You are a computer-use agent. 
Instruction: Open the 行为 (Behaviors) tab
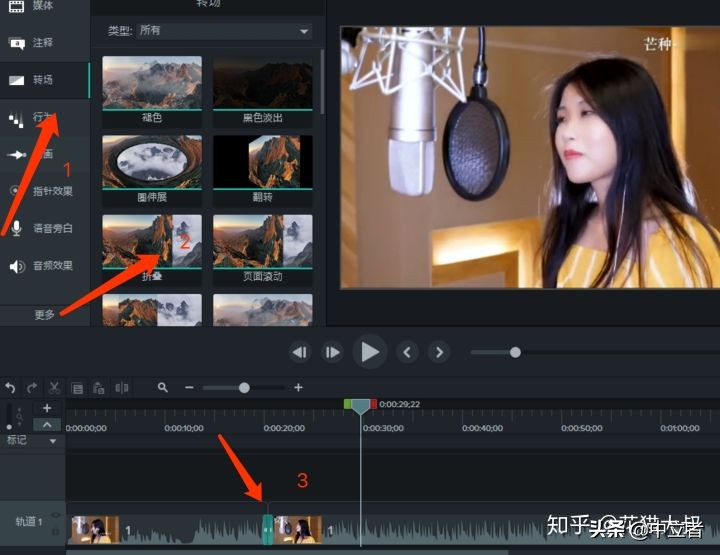pos(44,118)
